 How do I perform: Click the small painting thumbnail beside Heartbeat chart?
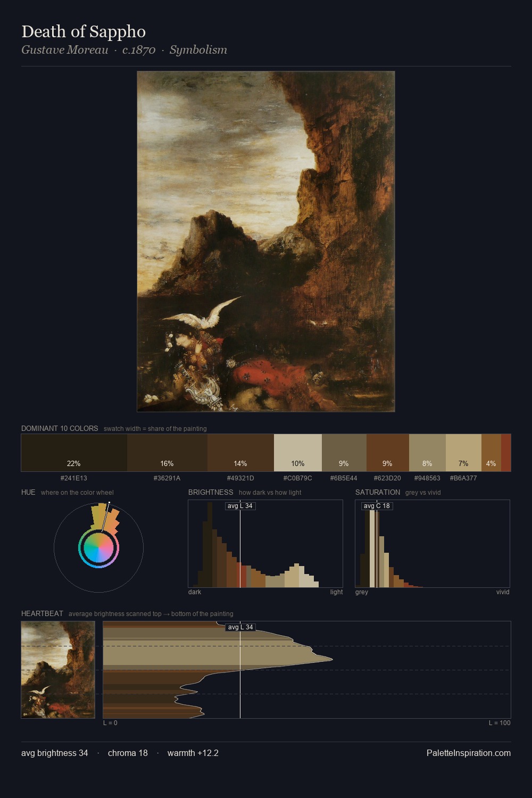[58, 670]
